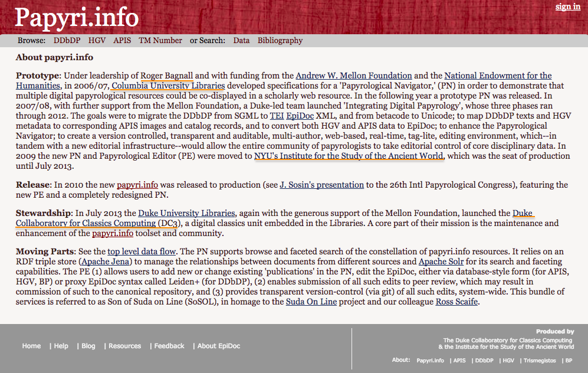Browse by TM Number
588x373 pixels.
click(160, 41)
